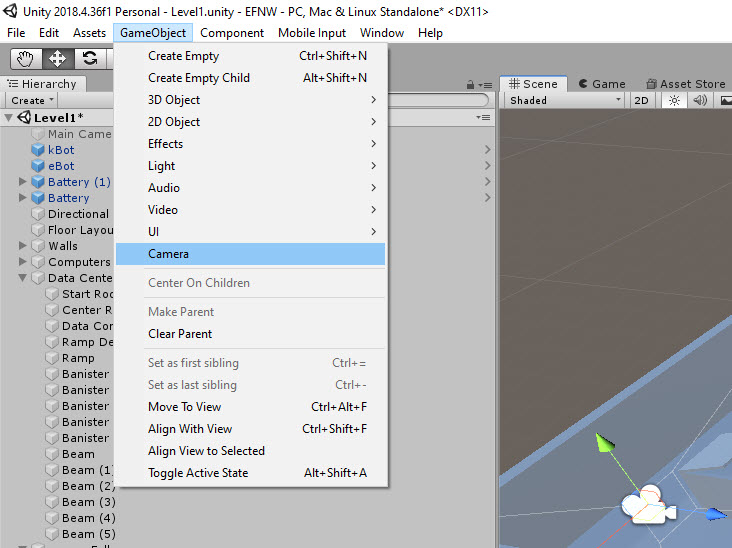Click the Level1 Unity scene icon

[x=23, y=118]
